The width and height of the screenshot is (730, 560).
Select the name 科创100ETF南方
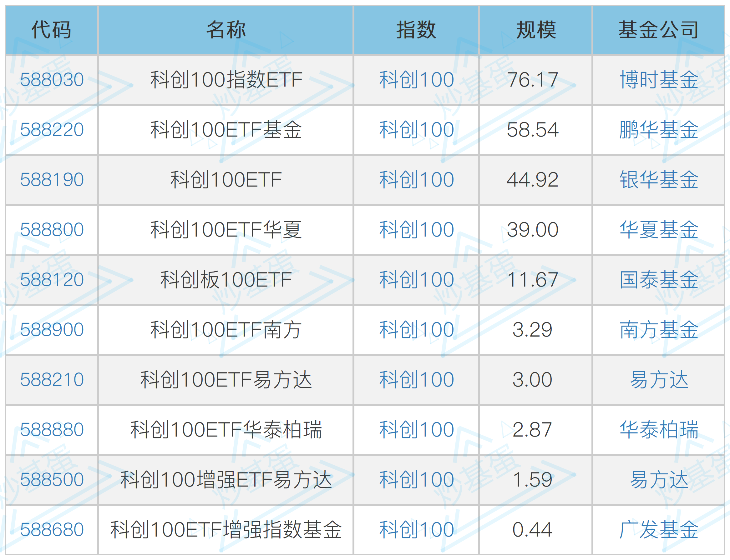point(226,330)
